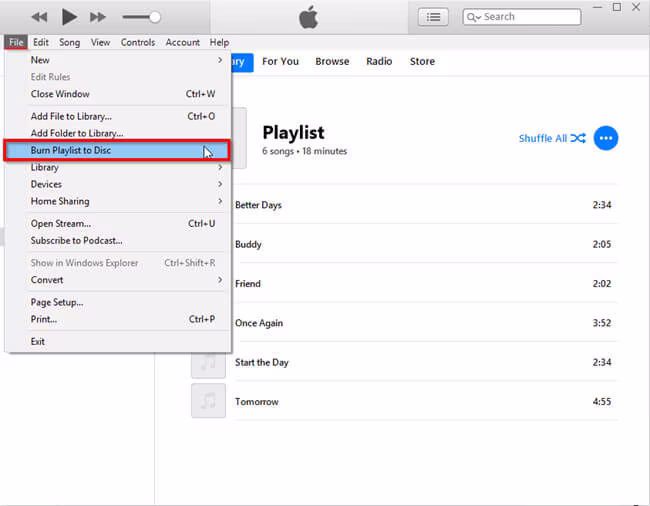Select the Tomorrow song row

404,402
